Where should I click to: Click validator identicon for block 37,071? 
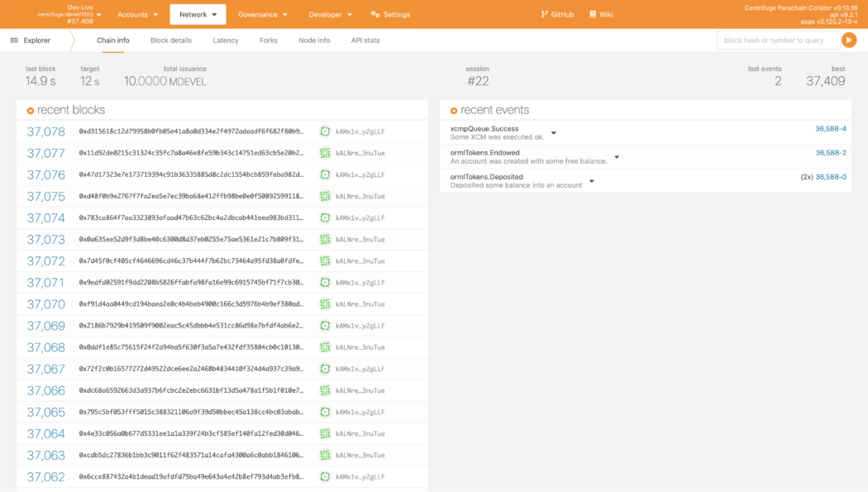pos(325,283)
